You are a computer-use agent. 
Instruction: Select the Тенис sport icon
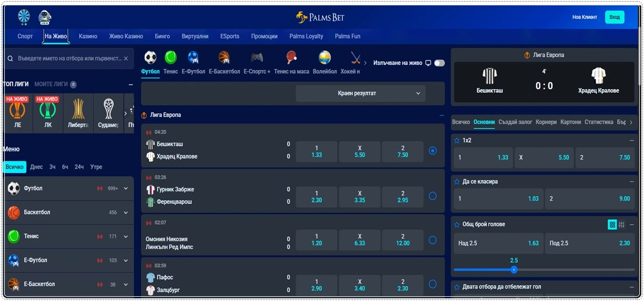171,57
